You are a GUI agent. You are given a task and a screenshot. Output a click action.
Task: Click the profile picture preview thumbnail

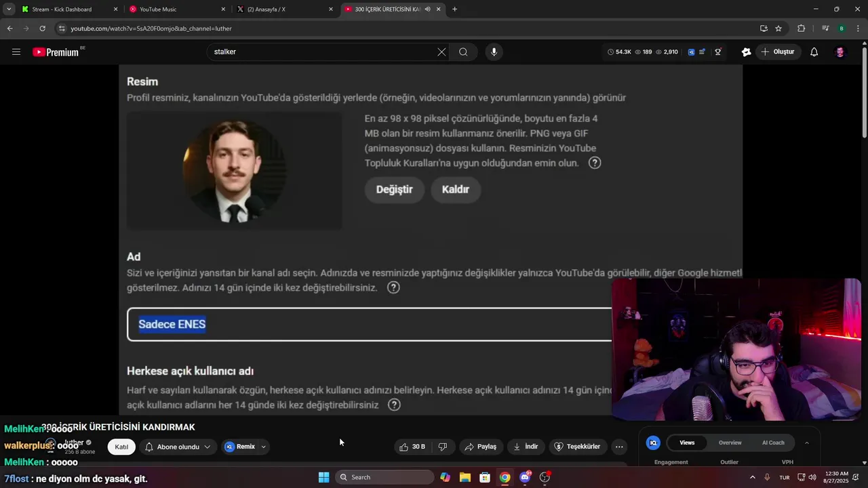tap(234, 171)
